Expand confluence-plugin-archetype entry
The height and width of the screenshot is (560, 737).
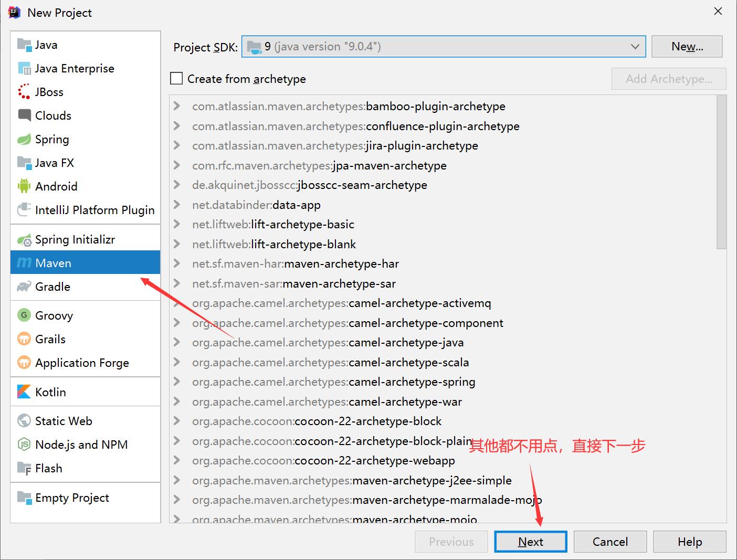[177, 126]
